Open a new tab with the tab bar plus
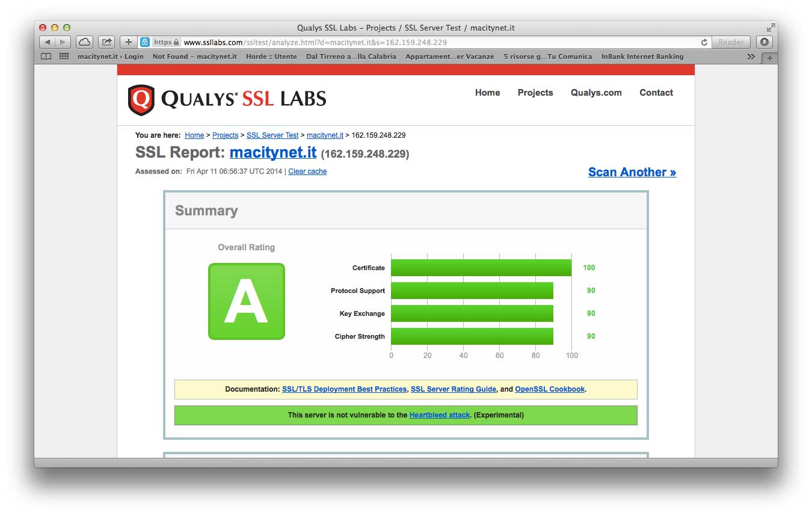Image resolution: width=812 pixels, height=515 pixels. click(x=769, y=58)
